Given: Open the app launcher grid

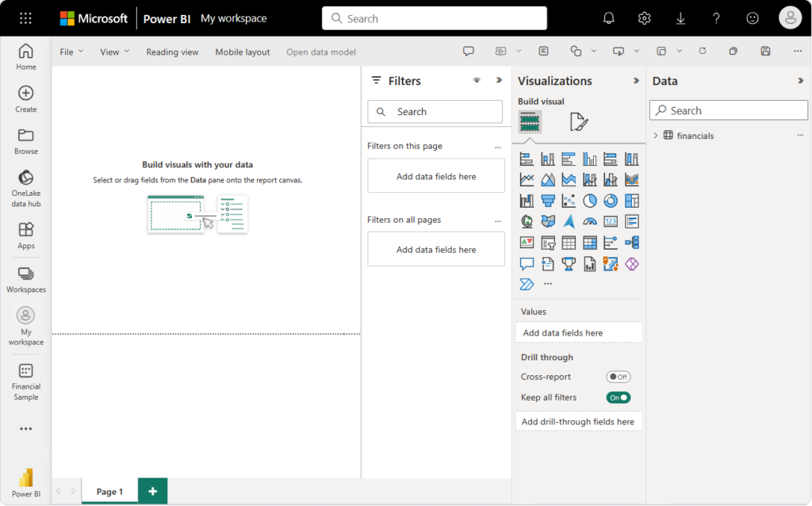Looking at the screenshot, I should coord(25,19).
